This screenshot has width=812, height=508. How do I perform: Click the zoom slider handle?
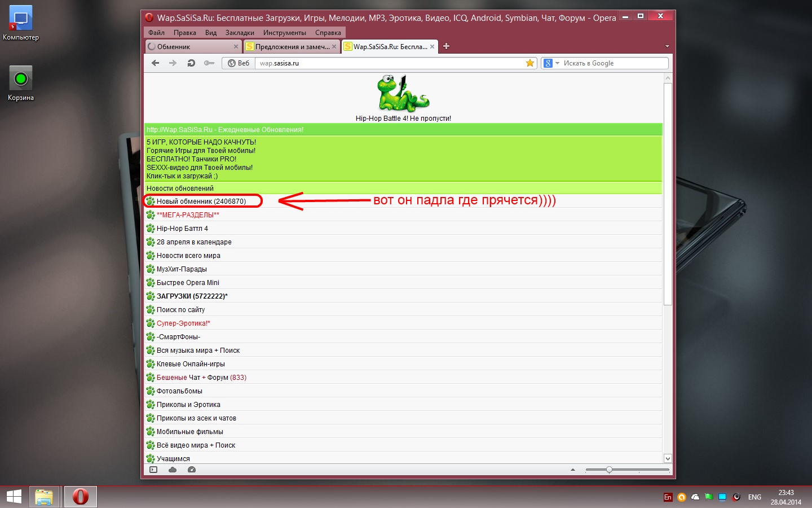coord(609,470)
